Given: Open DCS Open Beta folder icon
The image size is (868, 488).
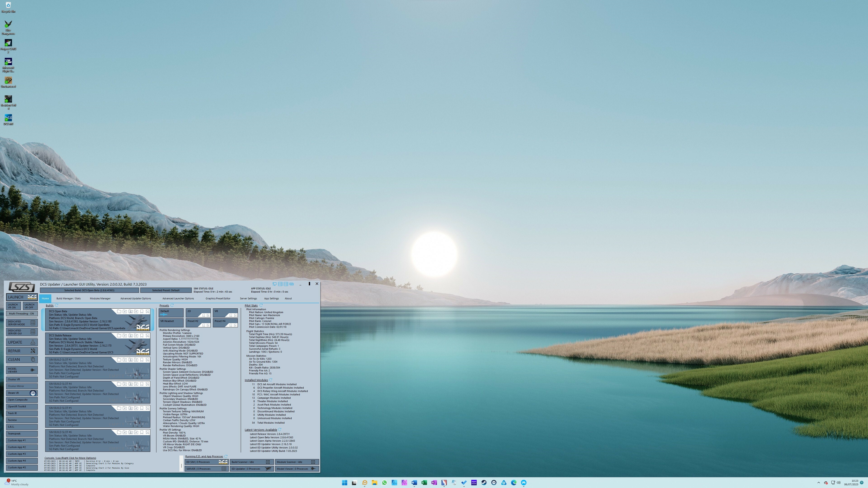Looking at the screenshot, I should tap(119, 312).
